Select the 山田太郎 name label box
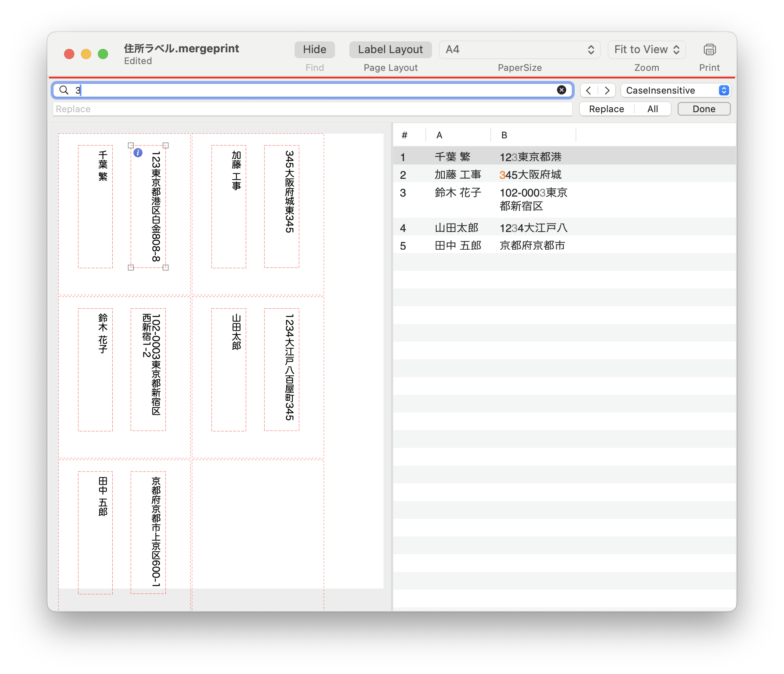The height and width of the screenshot is (674, 784). point(229,369)
